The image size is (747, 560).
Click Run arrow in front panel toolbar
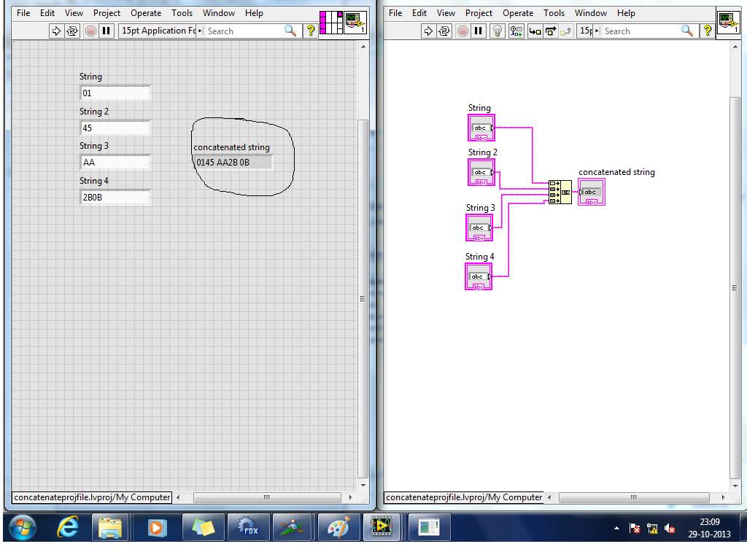tap(57, 31)
